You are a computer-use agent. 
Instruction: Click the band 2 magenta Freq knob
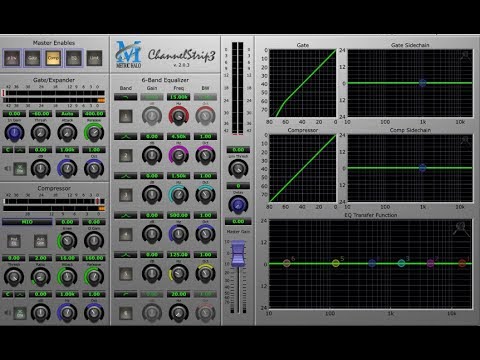coord(179,156)
